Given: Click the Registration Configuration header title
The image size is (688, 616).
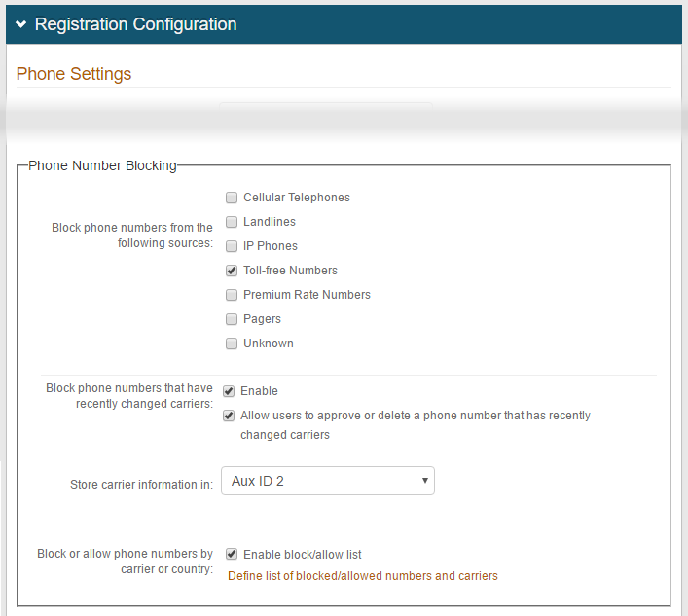Looking at the screenshot, I should (x=135, y=24).
